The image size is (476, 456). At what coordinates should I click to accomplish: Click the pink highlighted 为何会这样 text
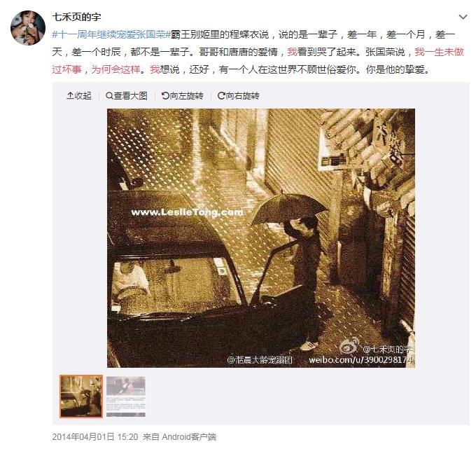pyautogui.click(x=115, y=69)
